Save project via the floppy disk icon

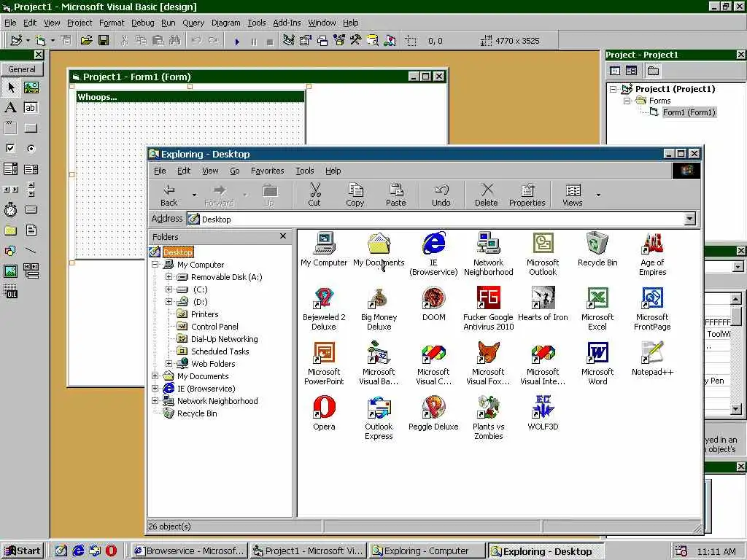[x=104, y=41]
